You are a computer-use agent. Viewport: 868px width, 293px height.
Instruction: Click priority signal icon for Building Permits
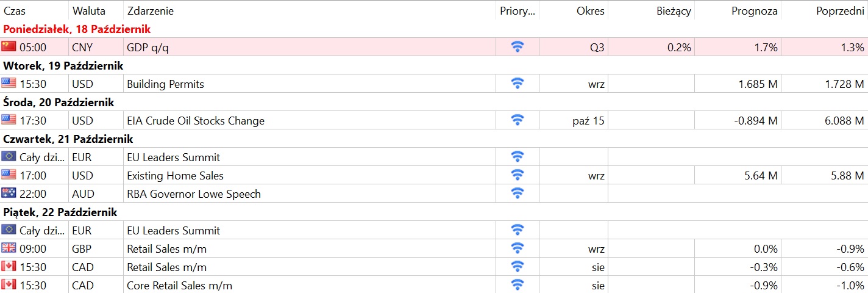pos(517,84)
